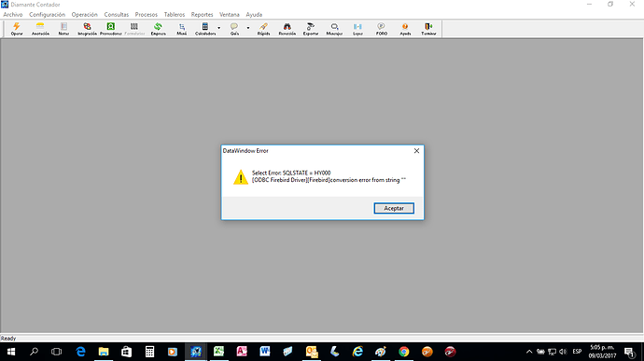Image resolution: width=644 pixels, height=361 pixels.
Task: Click the green Empresa toolbar icon
Action: pos(158,29)
